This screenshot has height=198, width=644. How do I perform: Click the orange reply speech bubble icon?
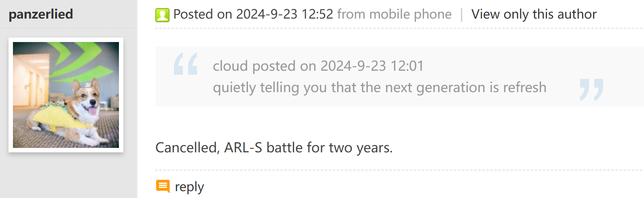[x=163, y=186]
